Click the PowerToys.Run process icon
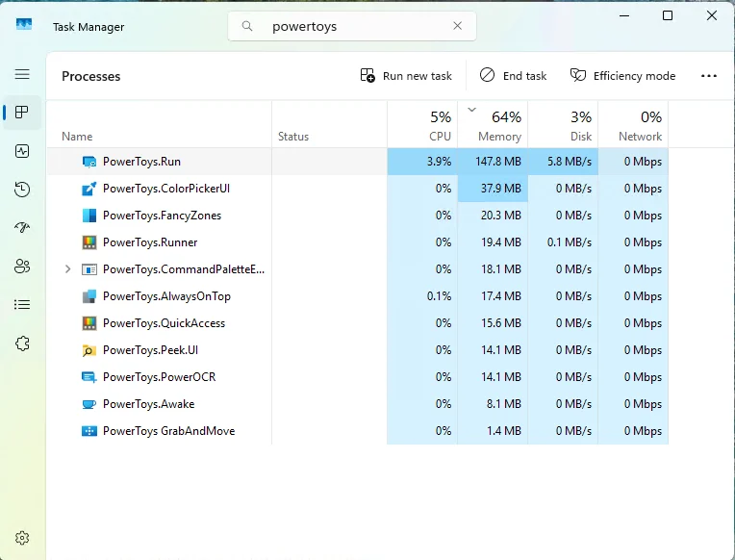This screenshot has height=560, width=735. [x=89, y=162]
